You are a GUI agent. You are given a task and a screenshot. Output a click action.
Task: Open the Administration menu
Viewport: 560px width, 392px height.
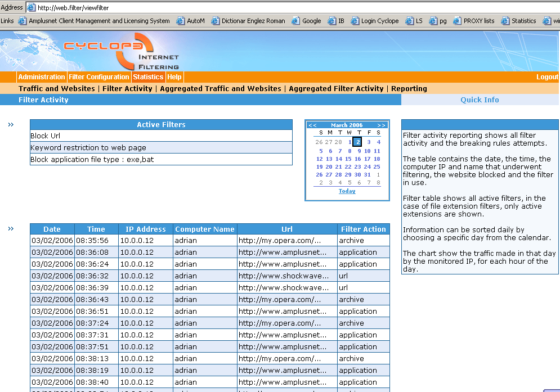[42, 76]
